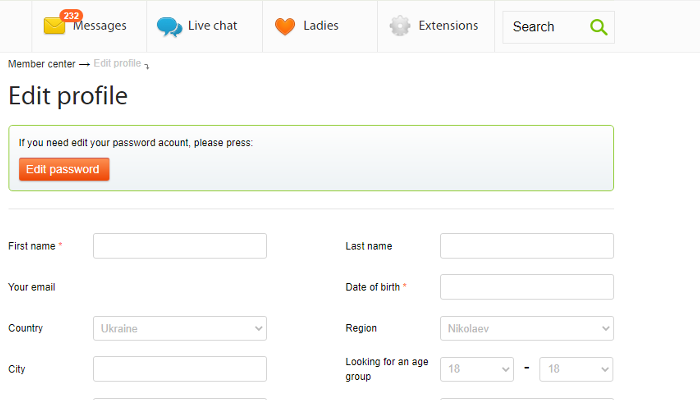
Task: Open the Country dropdown showing Ukraine
Action: click(x=180, y=329)
